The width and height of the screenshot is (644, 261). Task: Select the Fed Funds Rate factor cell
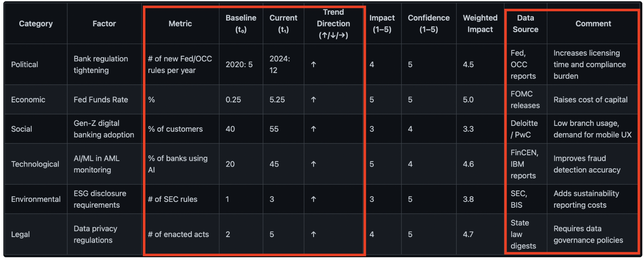pyautogui.click(x=100, y=100)
